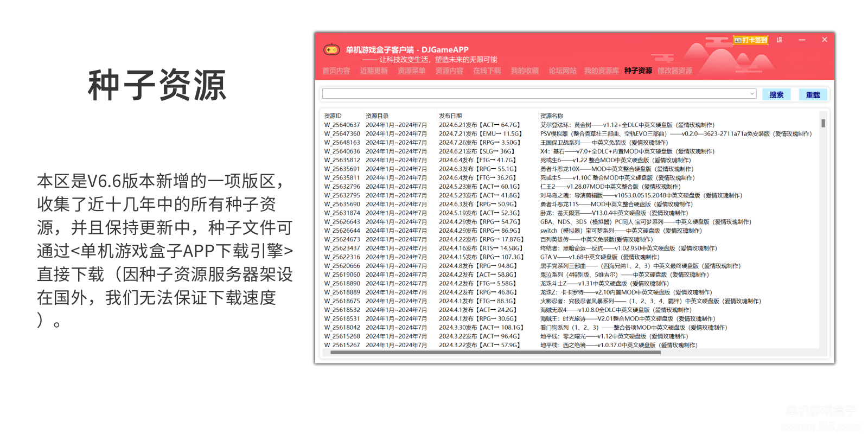Select the 种子资源 tab
This screenshot has width=868, height=434.
pyautogui.click(x=638, y=71)
